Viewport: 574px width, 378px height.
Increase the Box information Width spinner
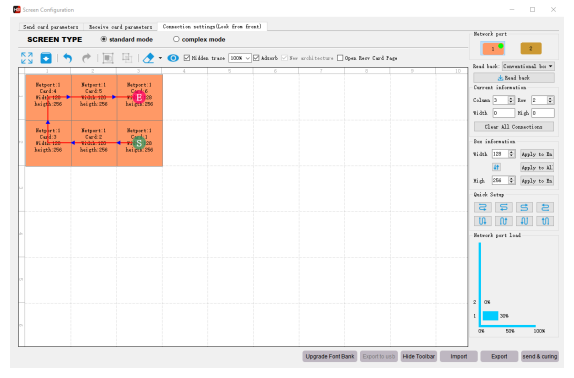[x=512, y=152]
